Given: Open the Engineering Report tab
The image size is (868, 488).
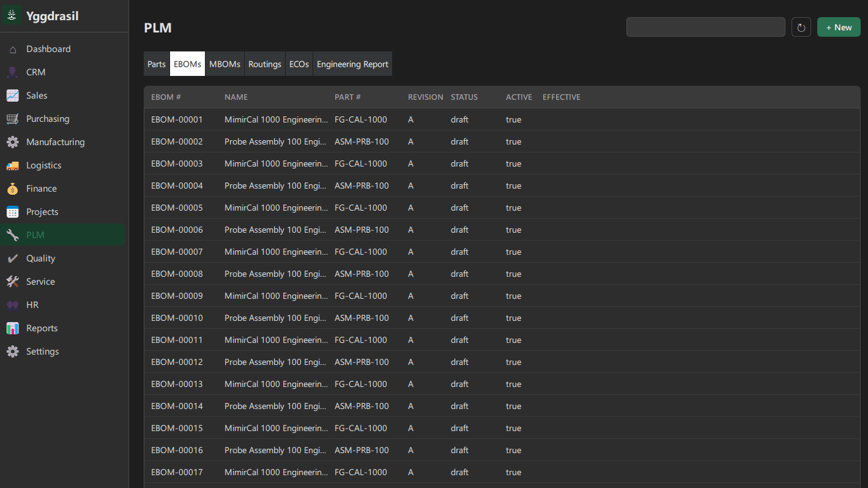Looking at the screenshot, I should (x=352, y=64).
